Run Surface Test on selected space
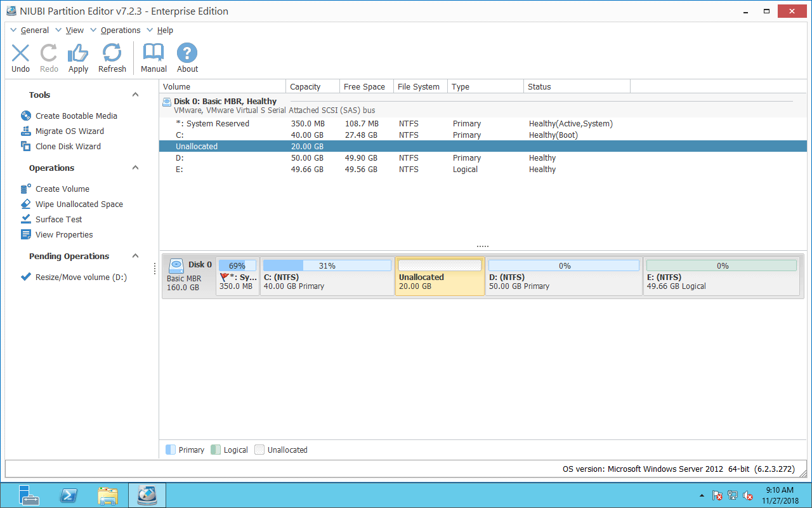The image size is (812, 508). (x=58, y=219)
